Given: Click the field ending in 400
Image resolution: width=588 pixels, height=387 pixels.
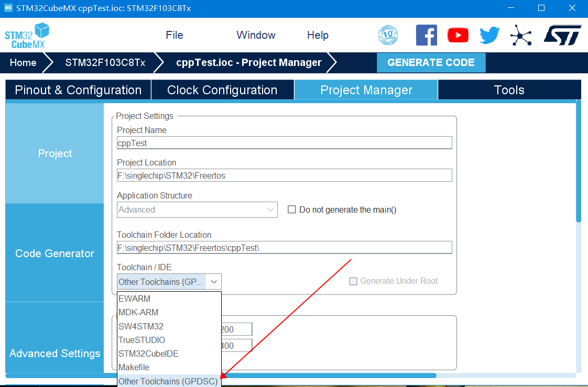Looking at the screenshot, I should click(236, 346).
